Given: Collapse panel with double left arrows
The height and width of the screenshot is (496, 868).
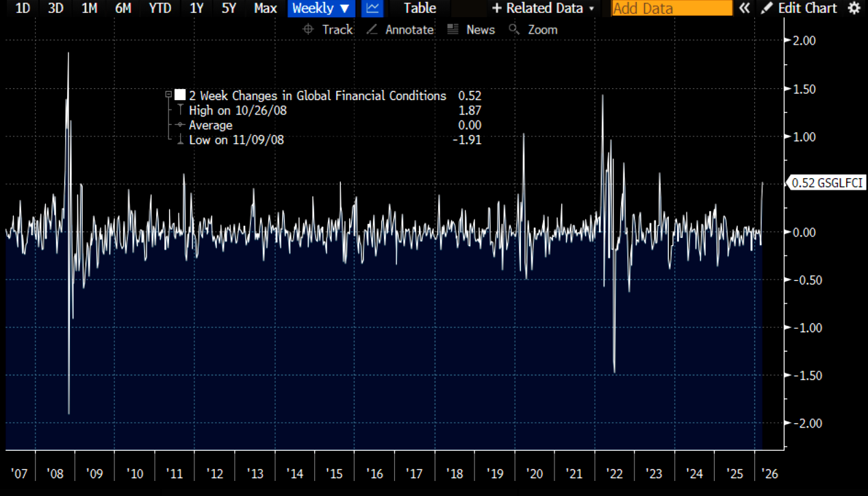Looking at the screenshot, I should click(x=745, y=8).
